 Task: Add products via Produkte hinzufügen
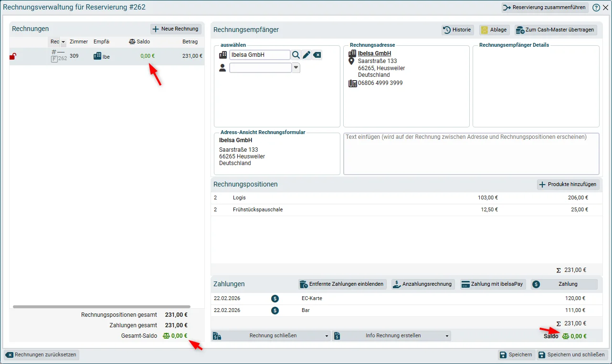(x=568, y=185)
